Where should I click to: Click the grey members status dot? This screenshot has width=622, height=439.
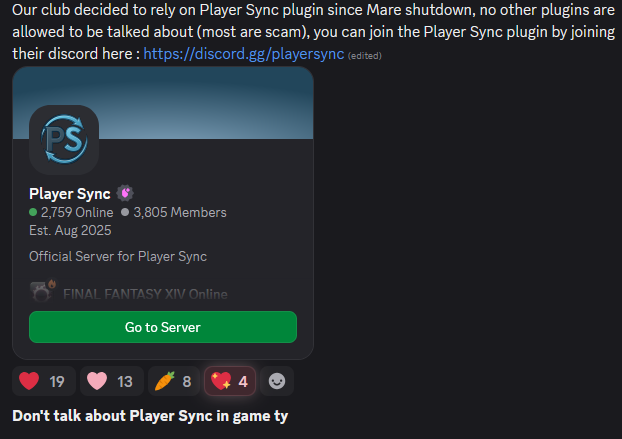(125, 212)
